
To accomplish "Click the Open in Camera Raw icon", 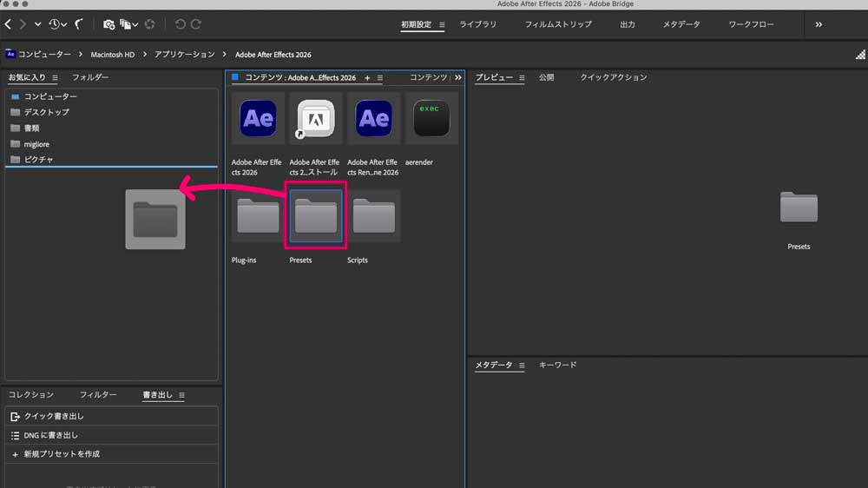I will coord(149,24).
